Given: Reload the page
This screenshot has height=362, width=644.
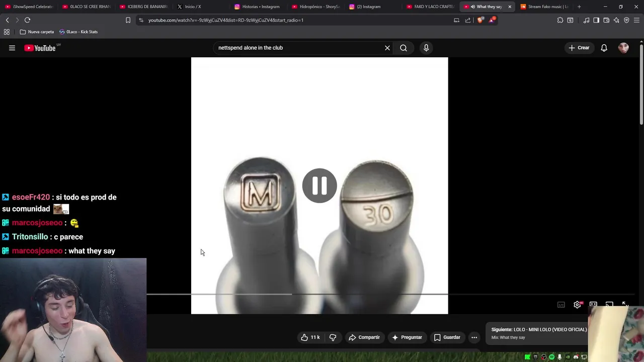Looking at the screenshot, I should click(28, 20).
